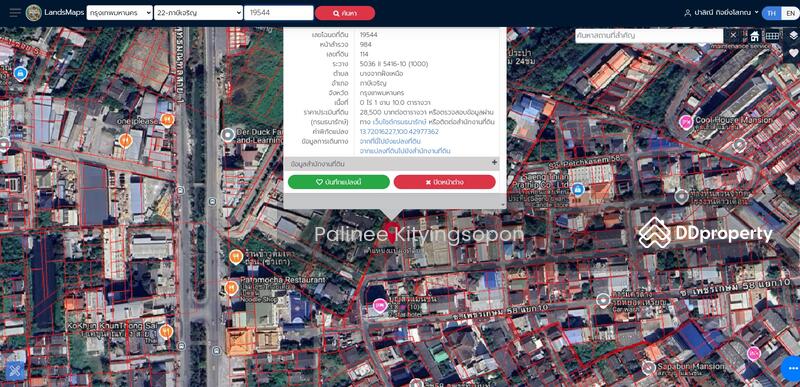Open the district dropdown showing 22

click(x=198, y=13)
